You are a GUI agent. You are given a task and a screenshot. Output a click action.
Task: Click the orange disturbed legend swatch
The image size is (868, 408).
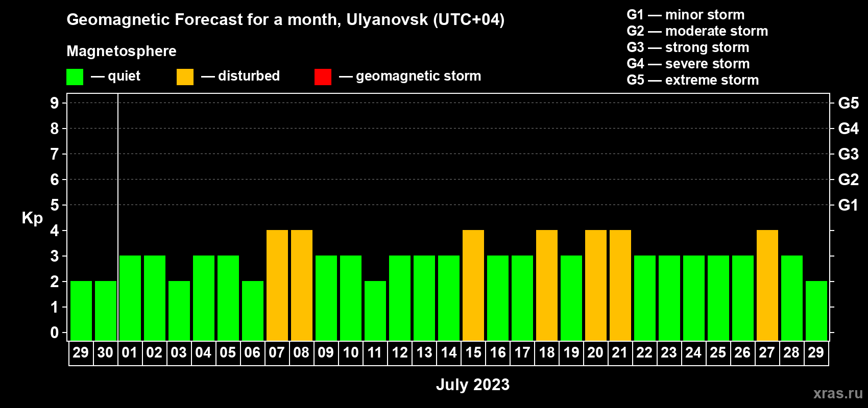point(185,77)
